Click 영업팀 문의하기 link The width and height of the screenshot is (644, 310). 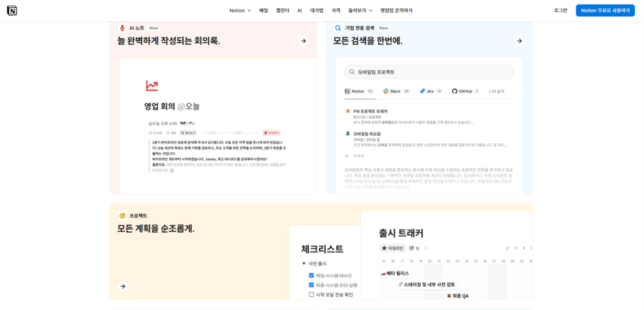(x=396, y=11)
